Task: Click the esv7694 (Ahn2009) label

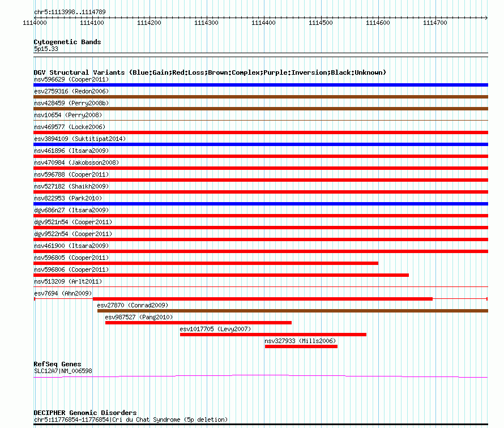Action: click(63, 293)
